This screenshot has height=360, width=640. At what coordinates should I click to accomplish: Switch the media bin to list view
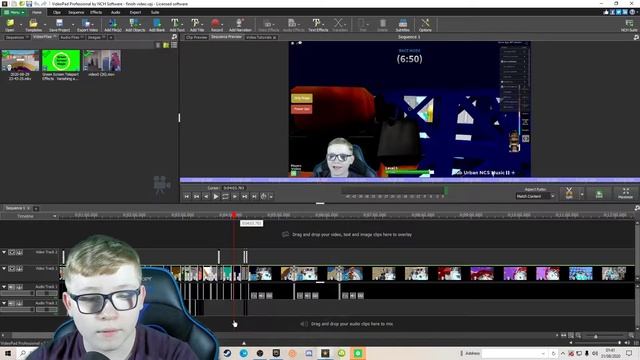pos(174,45)
